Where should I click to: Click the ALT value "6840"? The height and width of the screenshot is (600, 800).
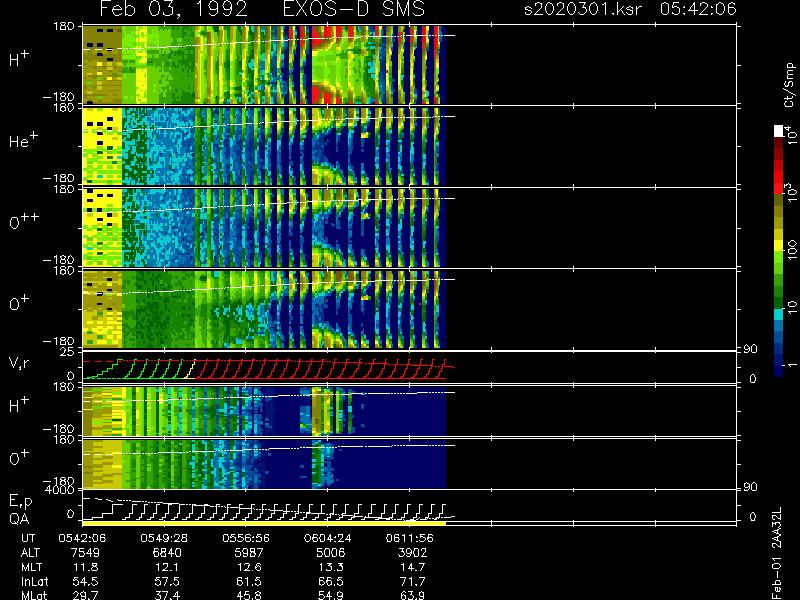(168, 553)
